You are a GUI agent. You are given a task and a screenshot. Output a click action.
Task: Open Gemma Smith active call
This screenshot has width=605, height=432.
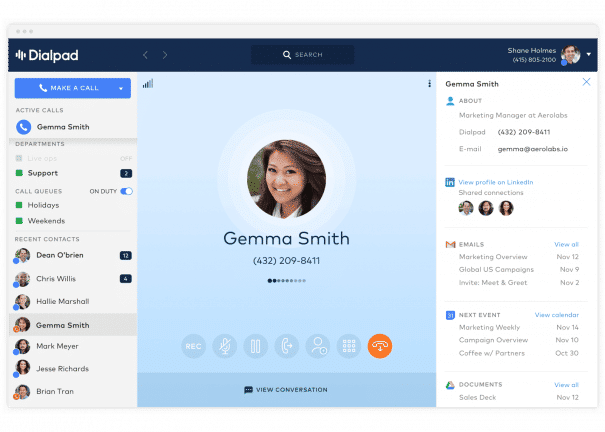[73, 127]
